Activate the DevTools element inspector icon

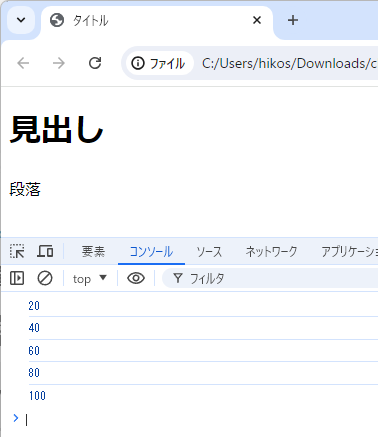tap(17, 251)
